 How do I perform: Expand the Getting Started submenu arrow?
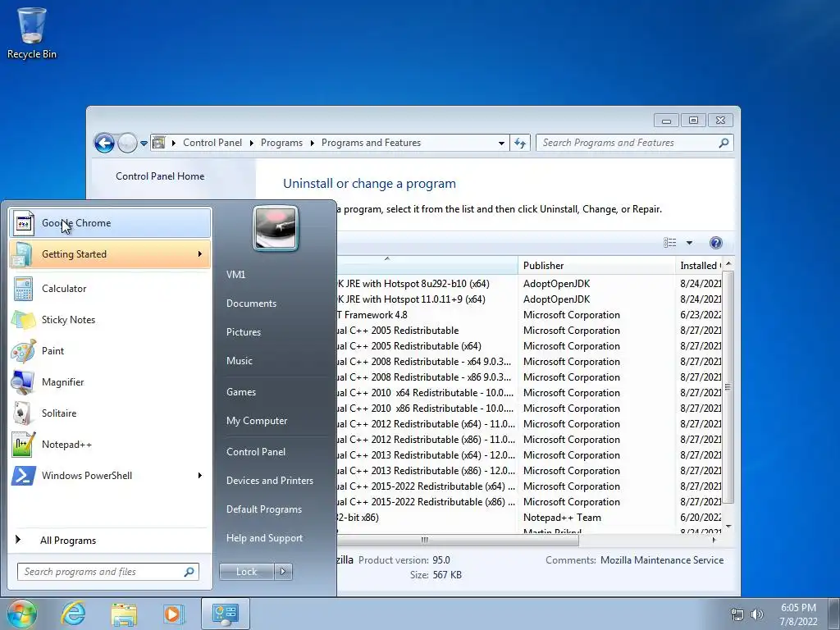point(200,254)
